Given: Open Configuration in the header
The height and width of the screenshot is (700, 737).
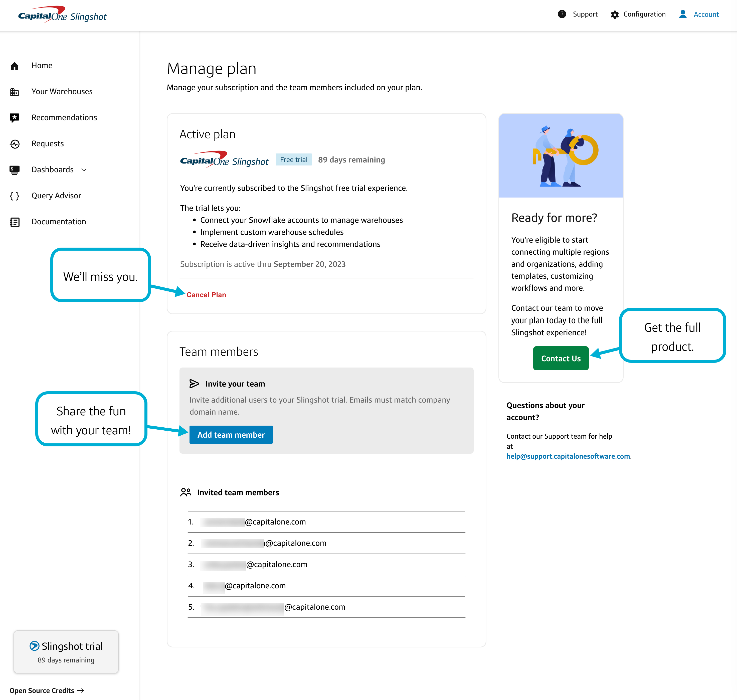Looking at the screenshot, I should (x=644, y=14).
